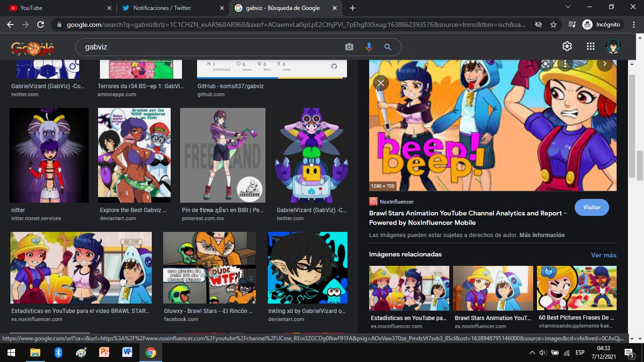The width and height of the screenshot is (644, 362).
Task: Open the volume control in system tray
Action: [x=543, y=352]
